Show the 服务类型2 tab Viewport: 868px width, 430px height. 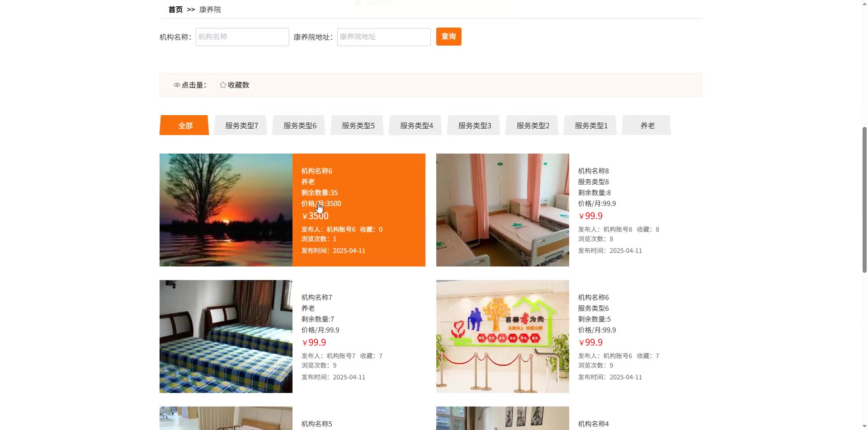[533, 125]
